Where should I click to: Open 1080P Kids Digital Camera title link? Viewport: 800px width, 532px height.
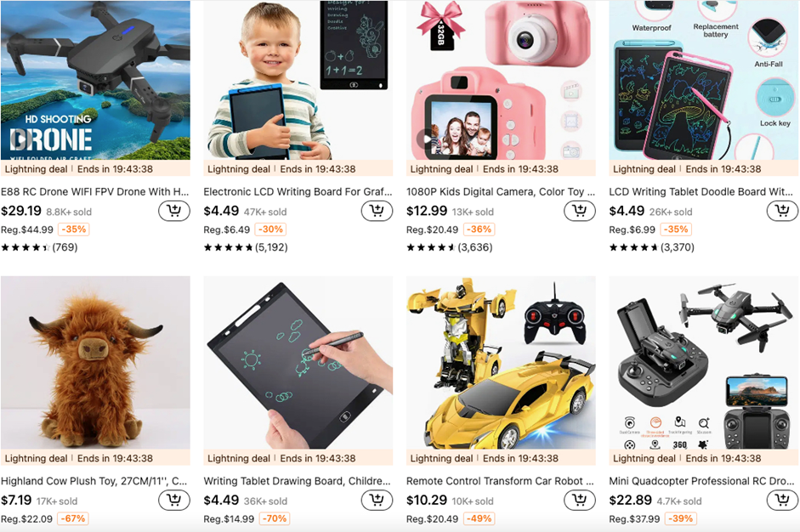click(501, 192)
